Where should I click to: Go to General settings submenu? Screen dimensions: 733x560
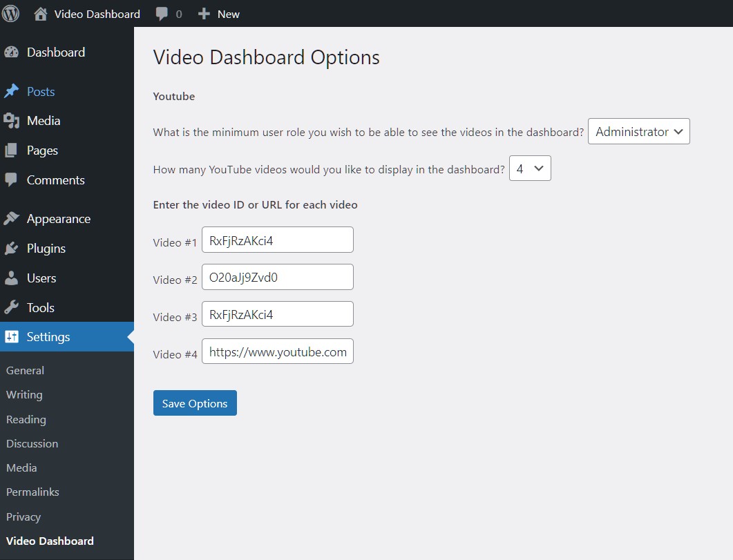click(x=25, y=371)
